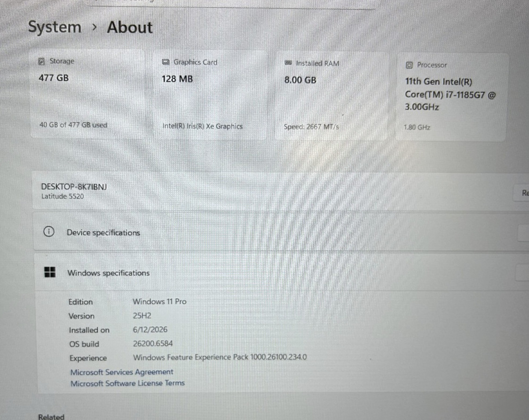The height and width of the screenshot is (420, 529).
Task: Click the Rename button beside DESKTOP-8K7IBNJ
Action: 522,193
